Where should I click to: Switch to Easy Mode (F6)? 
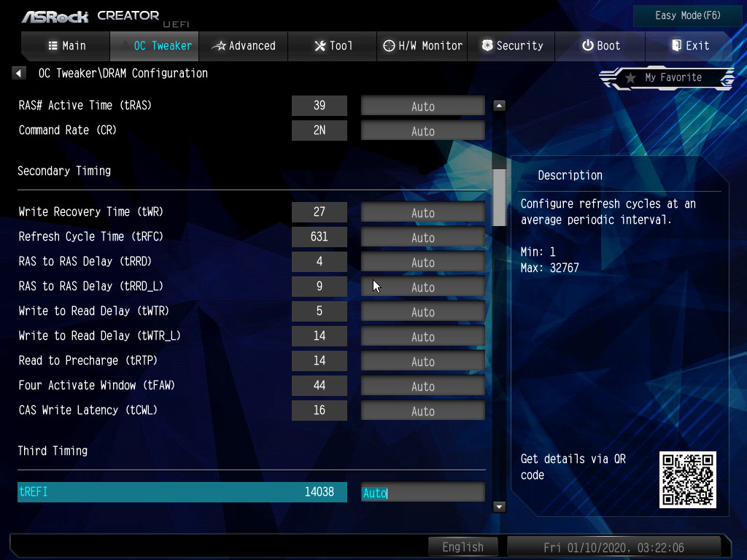[687, 15]
